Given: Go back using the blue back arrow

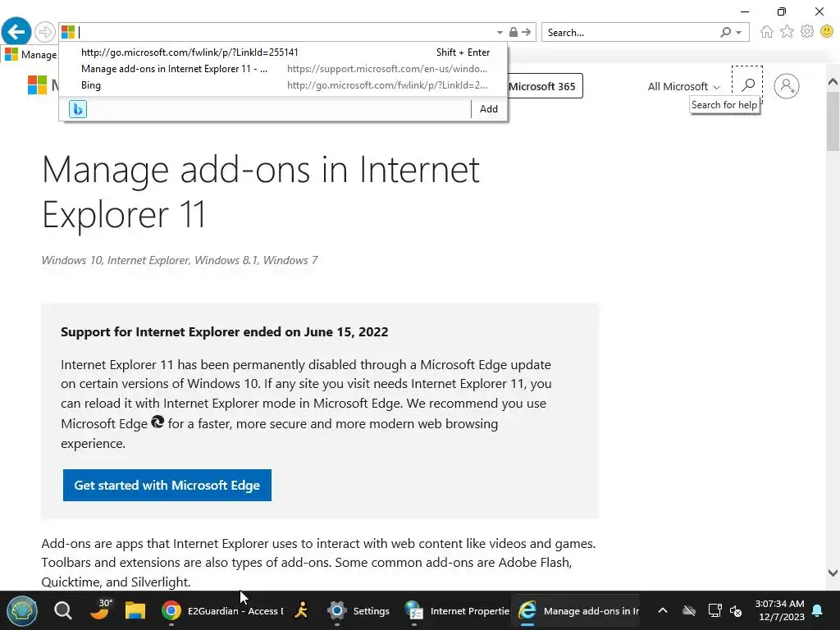Looking at the screenshot, I should 16,32.
